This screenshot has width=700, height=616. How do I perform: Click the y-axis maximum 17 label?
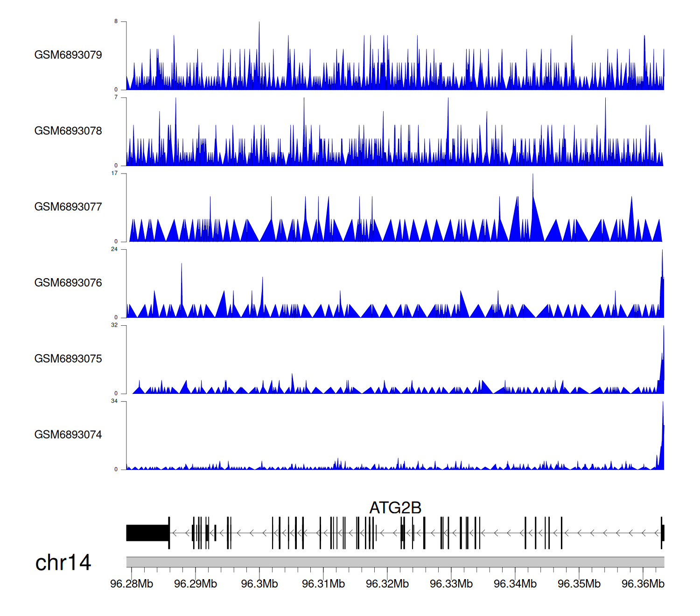(x=114, y=173)
